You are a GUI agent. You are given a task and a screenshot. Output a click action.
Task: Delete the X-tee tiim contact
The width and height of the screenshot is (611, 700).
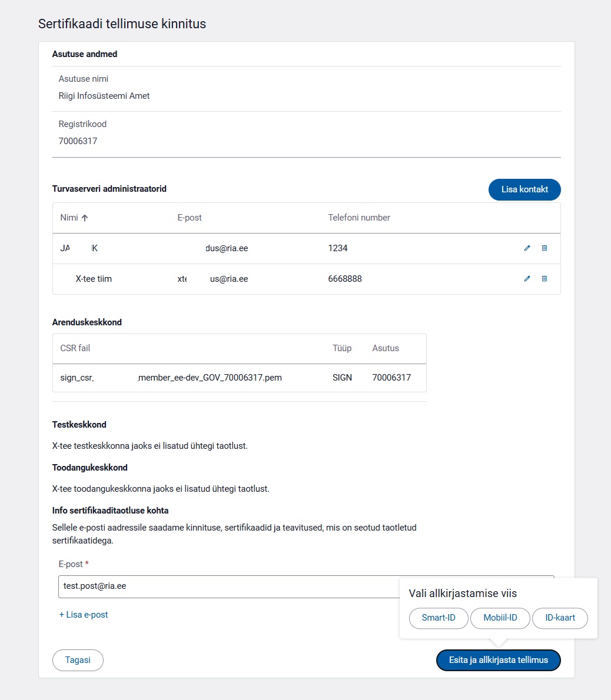(544, 279)
